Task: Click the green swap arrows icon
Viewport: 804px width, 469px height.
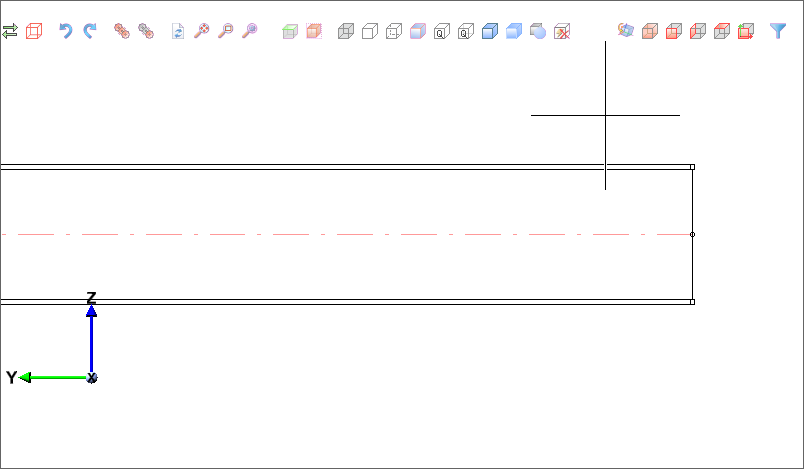Action: (x=10, y=31)
